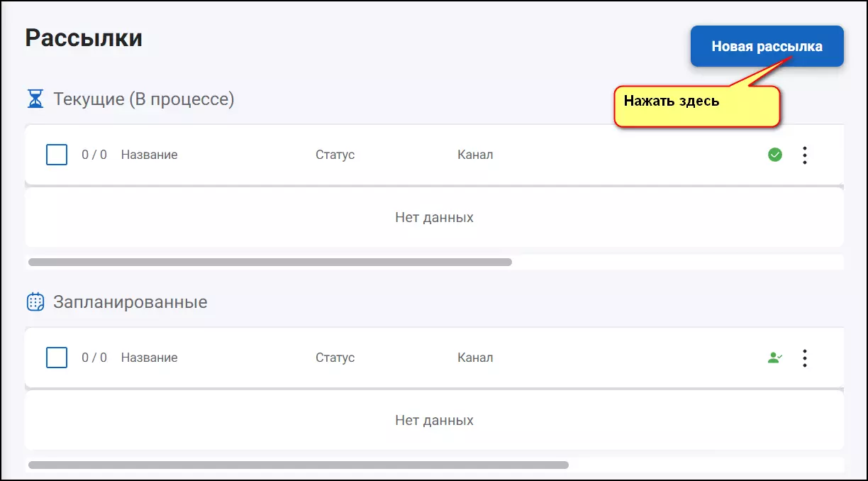Screen dimensions: 868x481
Task: Click horizontal scrollbar under Текущие table
Action: point(270,262)
